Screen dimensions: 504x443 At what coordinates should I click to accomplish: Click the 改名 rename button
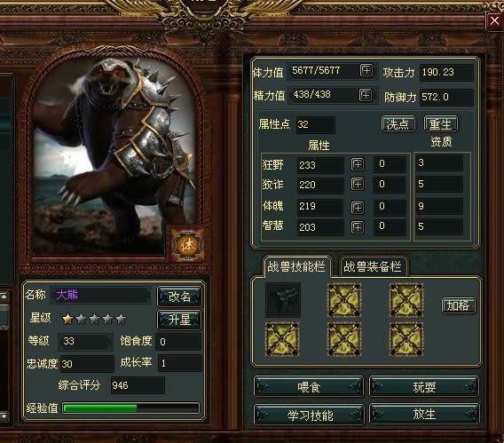(179, 297)
